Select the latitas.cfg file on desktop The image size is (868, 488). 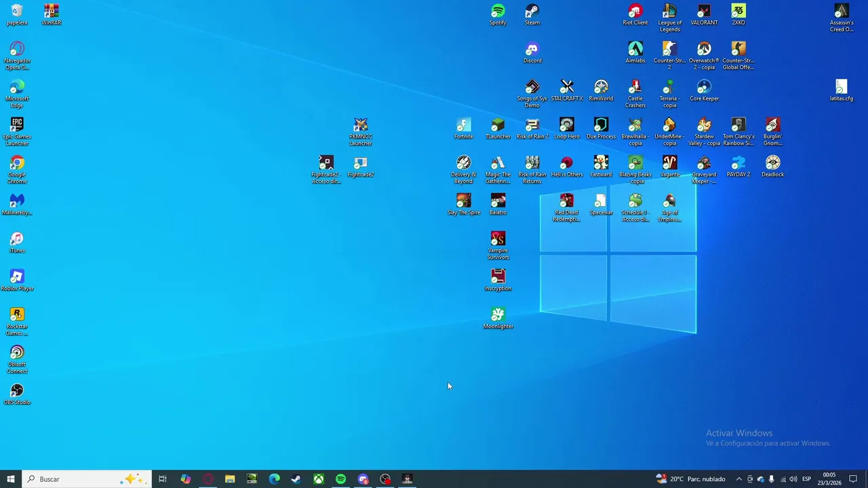pos(842,91)
